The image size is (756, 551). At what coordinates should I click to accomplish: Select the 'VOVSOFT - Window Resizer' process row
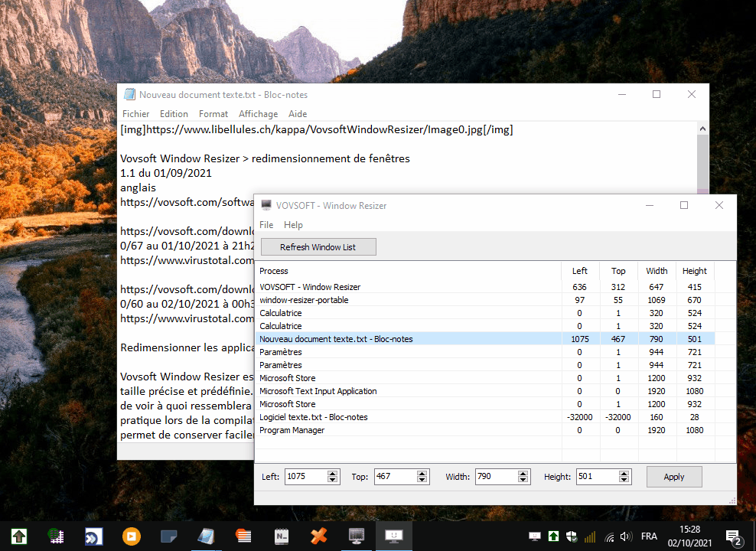pyautogui.click(x=484, y=287)
